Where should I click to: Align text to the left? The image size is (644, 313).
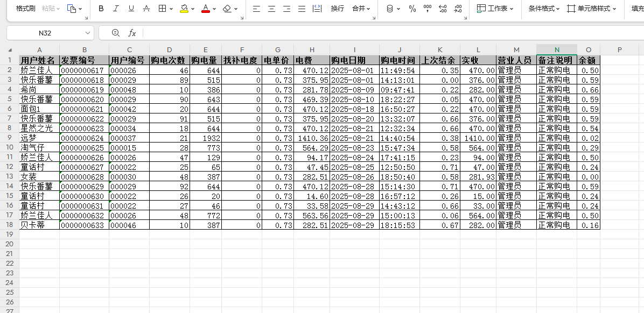[x=256, y=9]
